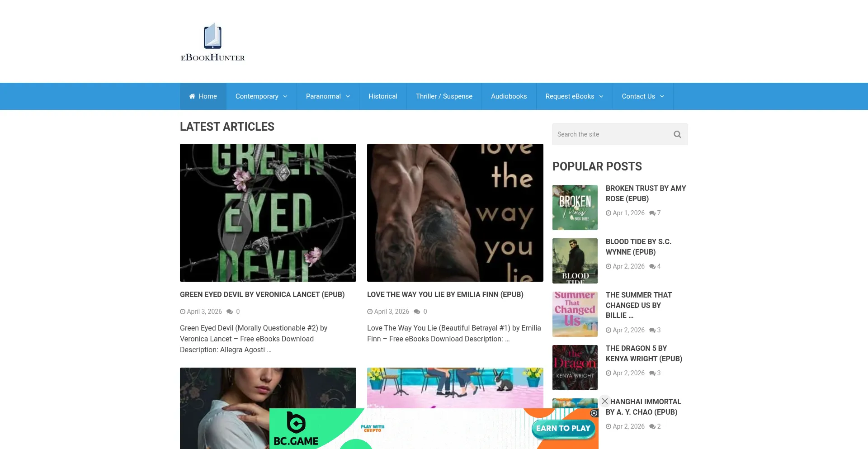The height and width of the screenshot is (449, 868).
Task: Click Green Eyed Devil description excerpt
Action: tap(254, 339)
